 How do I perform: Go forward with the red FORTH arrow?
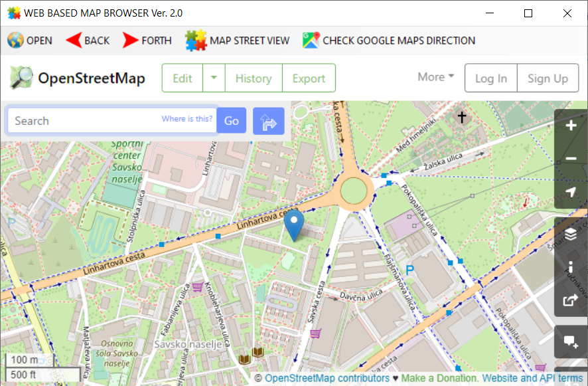point(147,41)
